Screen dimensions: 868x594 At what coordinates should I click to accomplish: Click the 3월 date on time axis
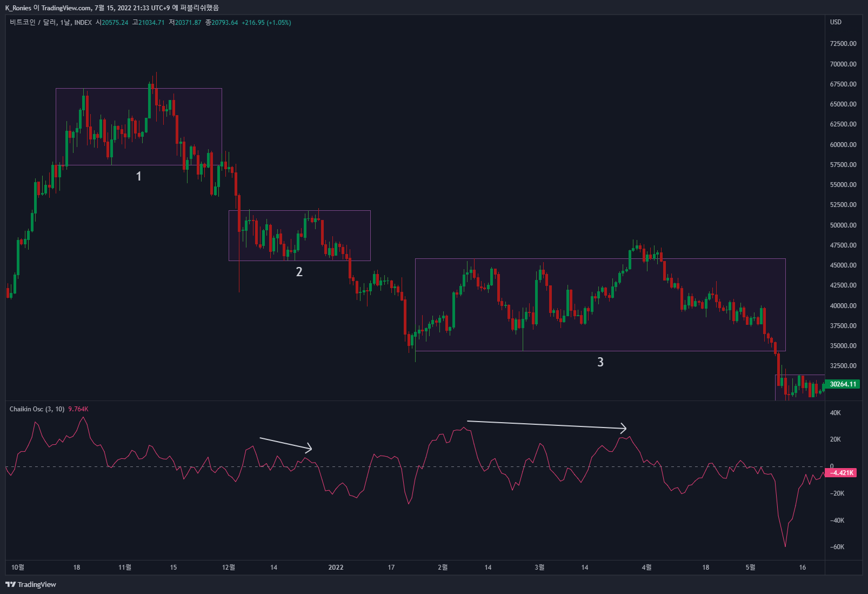click(539, 568)
